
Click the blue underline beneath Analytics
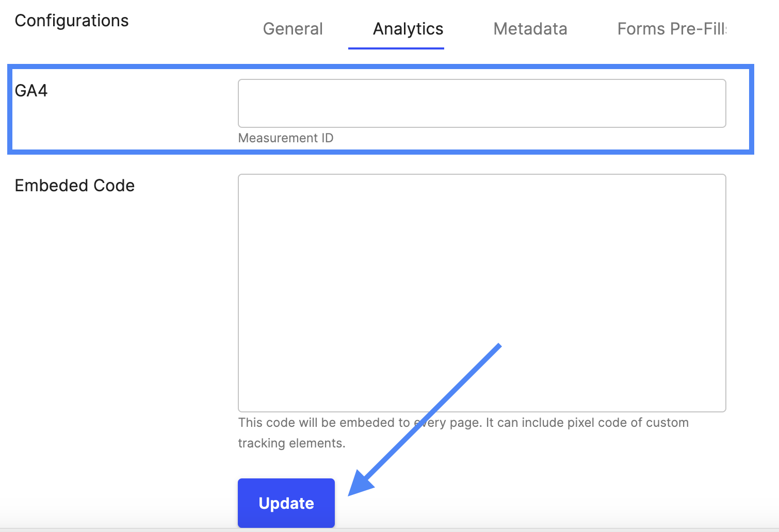point(396,48)
